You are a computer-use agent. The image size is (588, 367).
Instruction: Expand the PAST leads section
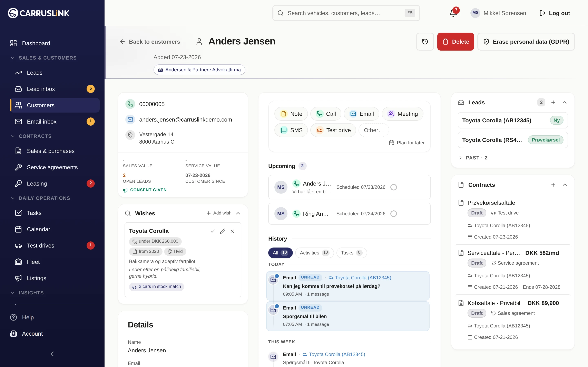pos(473,158)
